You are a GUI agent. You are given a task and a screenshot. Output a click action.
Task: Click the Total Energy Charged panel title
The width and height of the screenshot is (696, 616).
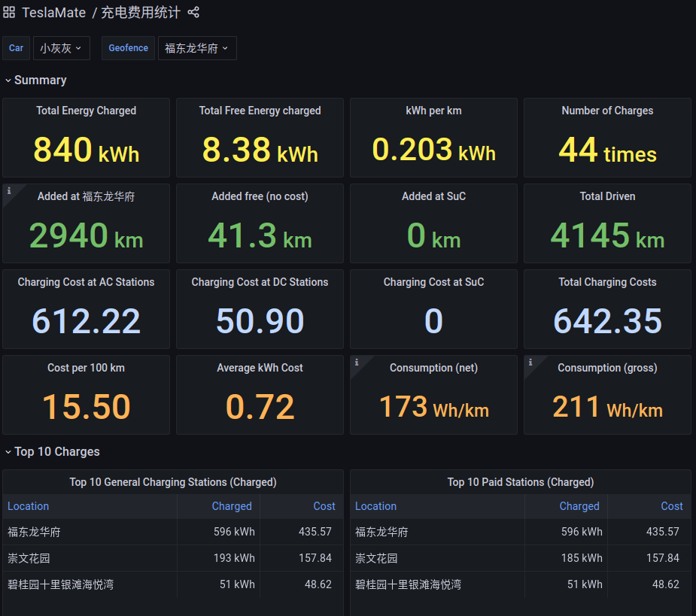click(86, 111)
